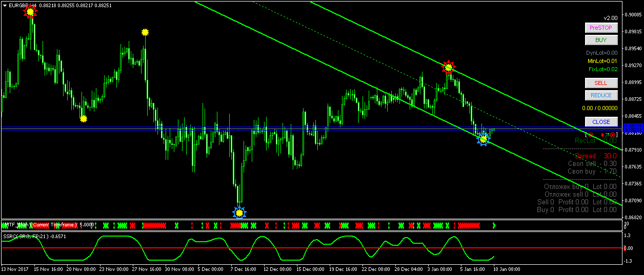Select the red-ringed star marker at the 15 Nov high
This screenshot has height=275, width=644.
30,11
